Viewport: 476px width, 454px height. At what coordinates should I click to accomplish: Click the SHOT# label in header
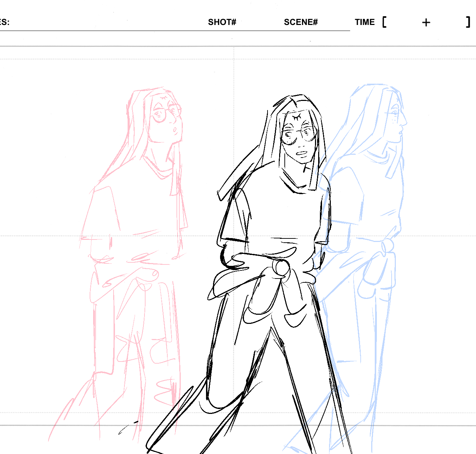[222, 22]
